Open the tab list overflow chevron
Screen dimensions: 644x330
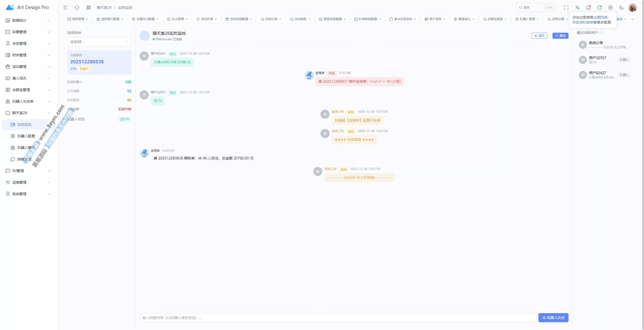633,19
